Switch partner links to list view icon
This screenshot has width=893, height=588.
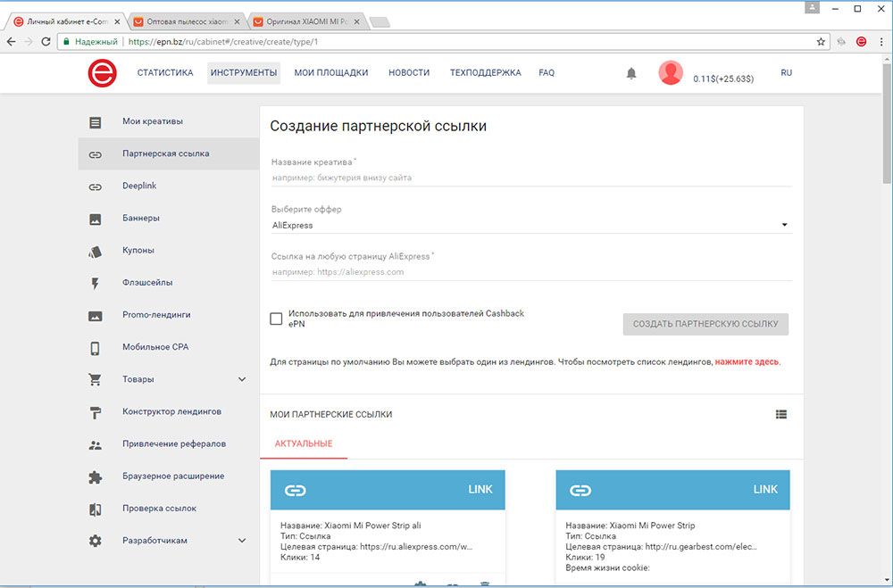(x=781, y=414)
